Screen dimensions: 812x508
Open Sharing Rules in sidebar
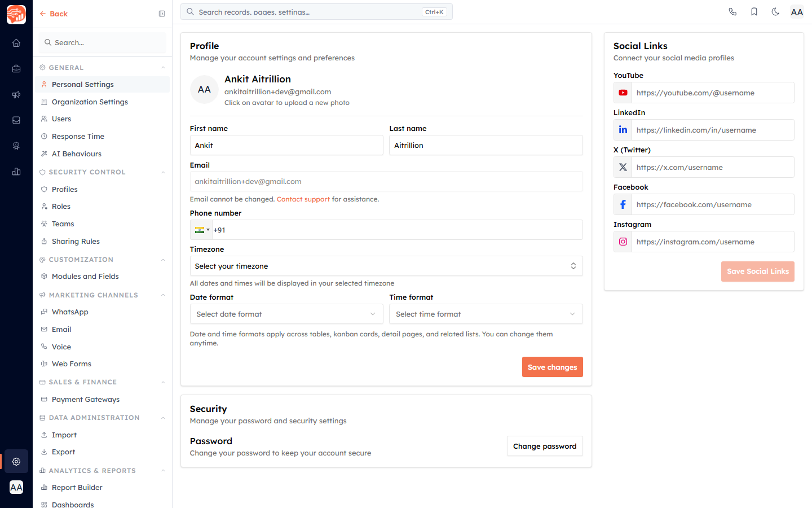tap(102, 241)
